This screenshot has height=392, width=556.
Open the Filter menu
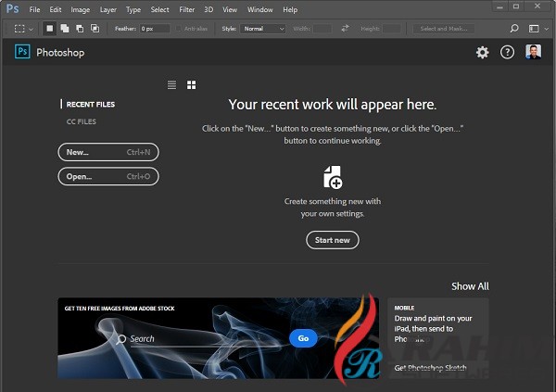186,9
